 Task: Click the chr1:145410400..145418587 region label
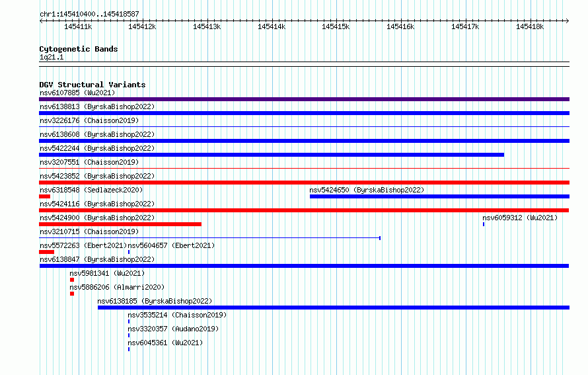[89, 14]
